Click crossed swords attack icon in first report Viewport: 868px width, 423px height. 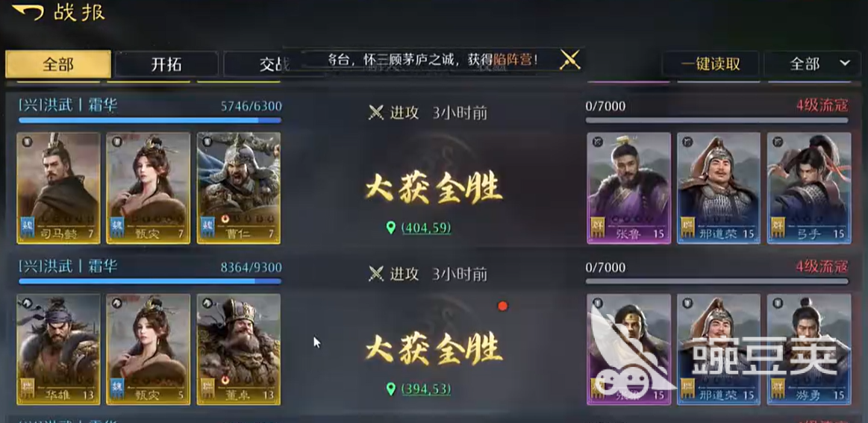click(x=376, y=113)
